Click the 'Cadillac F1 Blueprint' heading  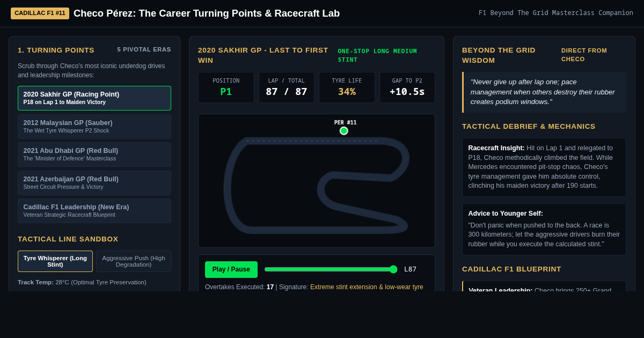(x=511, y=269)
